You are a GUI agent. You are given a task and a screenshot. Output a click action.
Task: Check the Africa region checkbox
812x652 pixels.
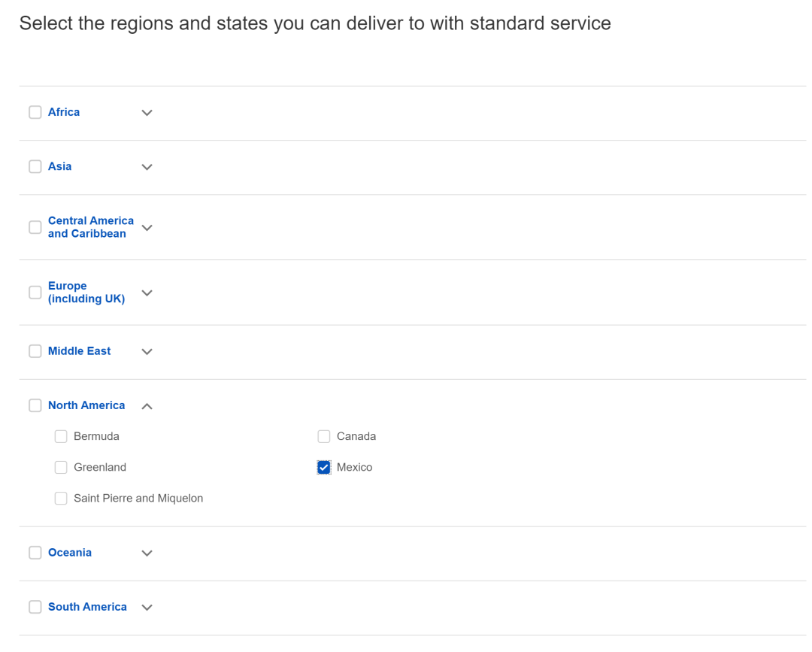pos(35,112)
